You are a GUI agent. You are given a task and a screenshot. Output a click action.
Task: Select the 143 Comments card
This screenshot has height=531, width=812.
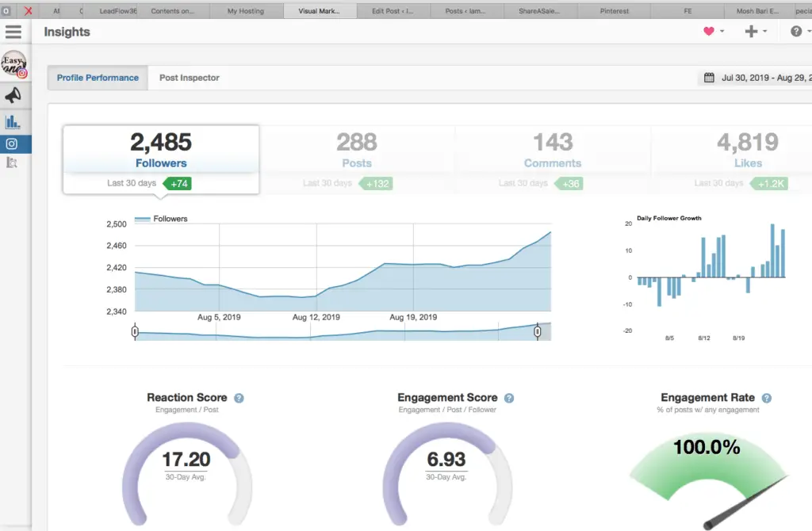(x=553, y=159)
